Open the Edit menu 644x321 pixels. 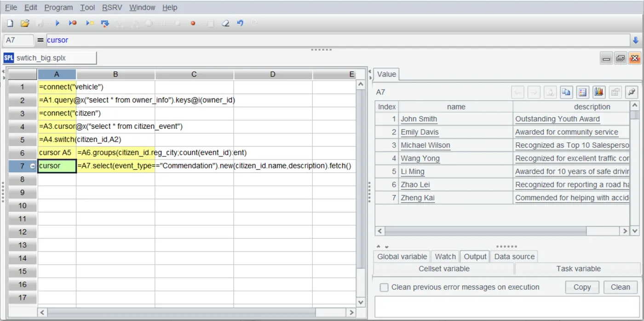click(x=31, y=7)
